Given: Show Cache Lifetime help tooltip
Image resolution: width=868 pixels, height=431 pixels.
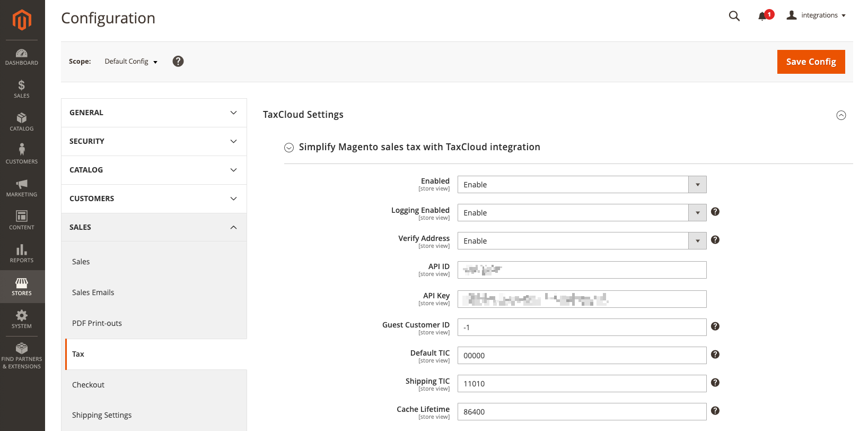Looking at the screenshot, I should pos(715,411).
